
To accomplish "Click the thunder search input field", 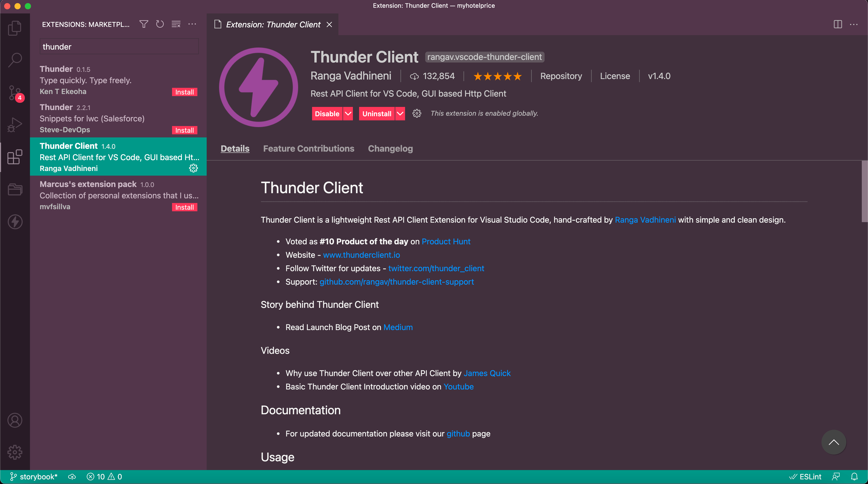I will point(119,47).
